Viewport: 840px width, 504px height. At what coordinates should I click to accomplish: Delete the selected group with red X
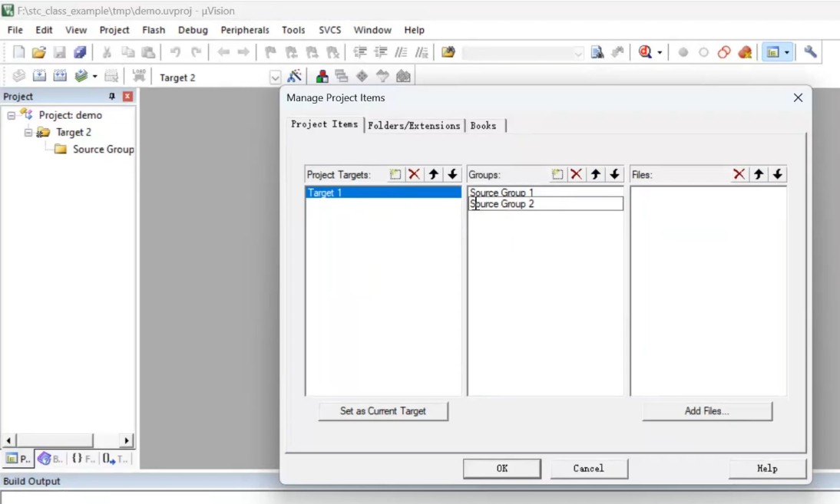point(577,174)
